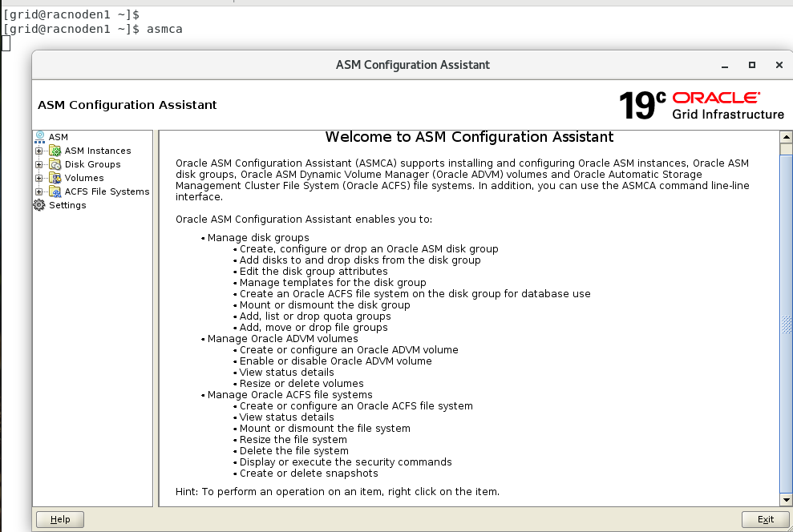The width and height of the screenshot is (793, 532).
Task: Click the Settings gear icon
Action: pos(39,205)
